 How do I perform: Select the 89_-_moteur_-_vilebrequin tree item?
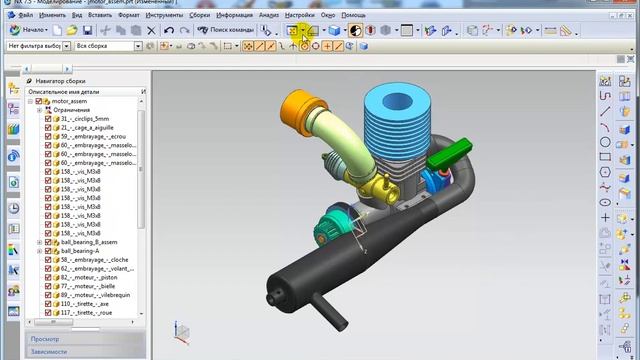(x=96, y=295)
